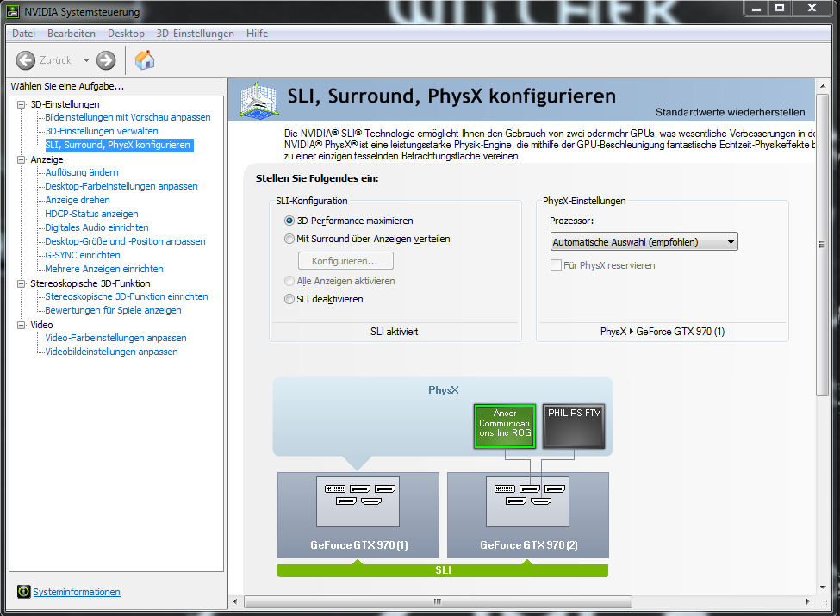Click the Forward arrow icon
The image size is (840, 616).
[106, 60]
